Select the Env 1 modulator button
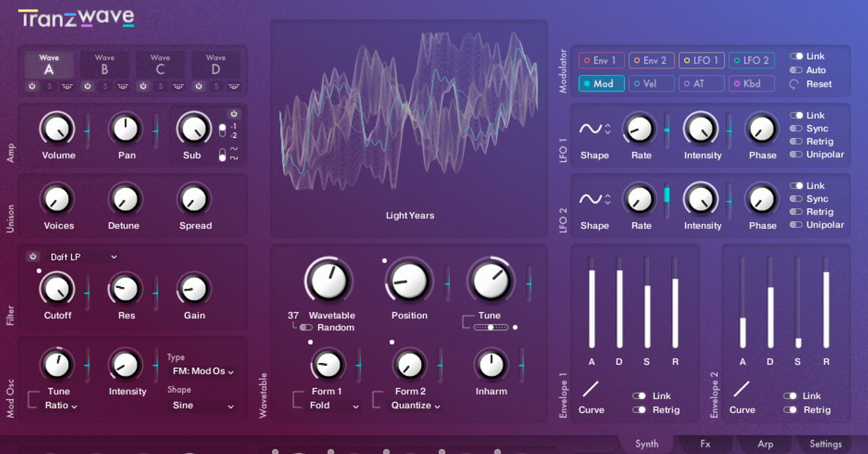Viewport: 868px width, 454px height. tap(601, 61)
